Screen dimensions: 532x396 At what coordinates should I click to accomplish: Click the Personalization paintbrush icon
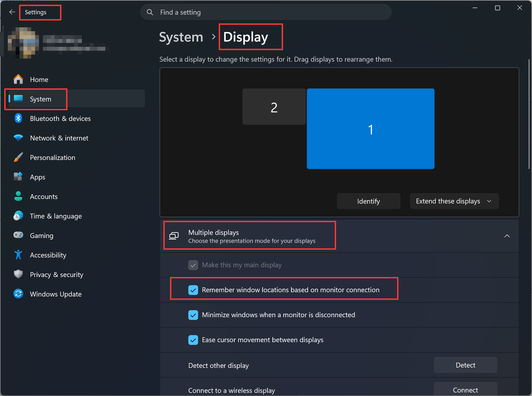(18, 157)
